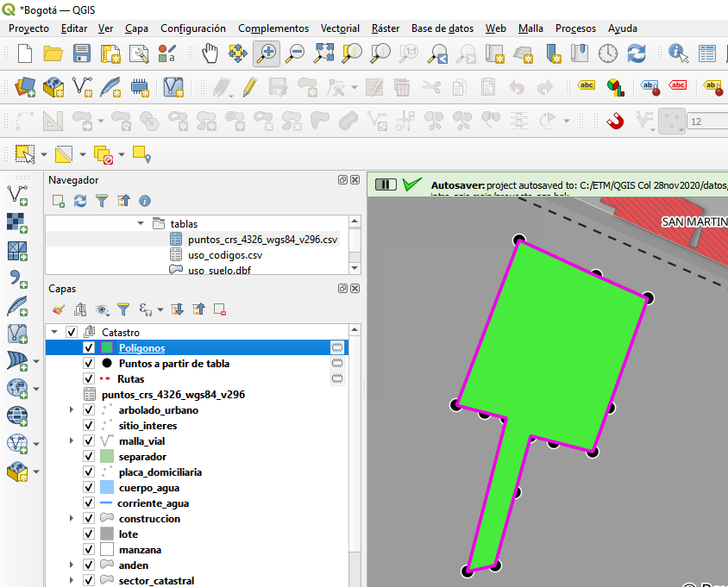The height and width of the screenshot is (587, 728).
Task: Hide the arbolado_urbano layer
Action: (89, 409)
